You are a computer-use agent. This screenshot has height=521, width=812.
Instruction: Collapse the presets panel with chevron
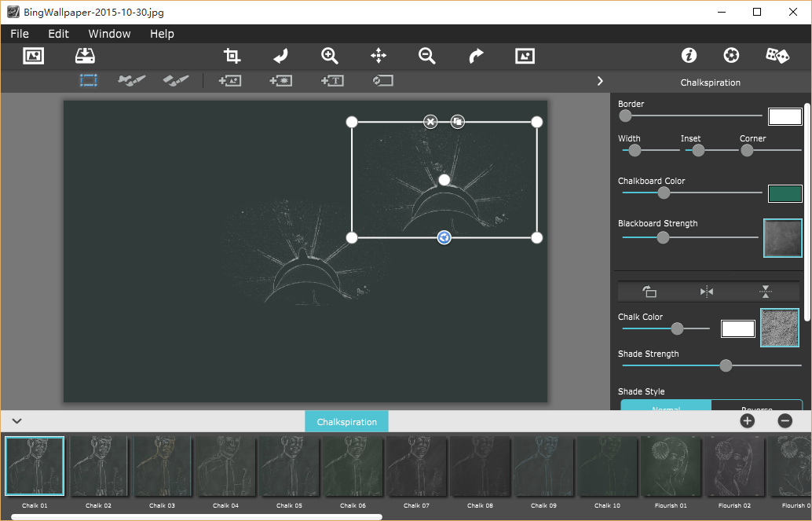[x=16, y=421]
